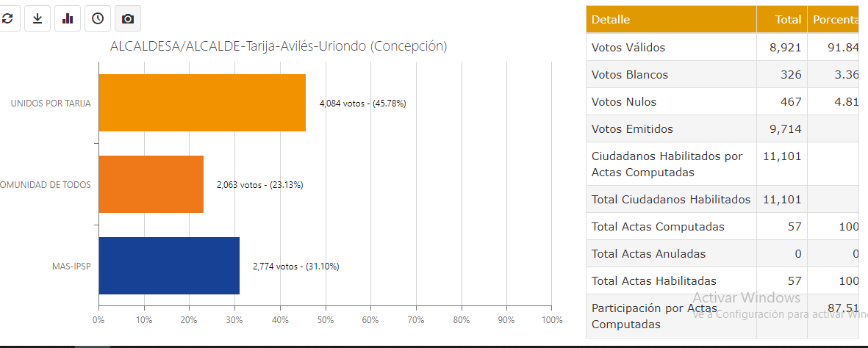Screen dimensions: 868x348
Task: Click the Porcentaje column header
Action: (x=836, y=20)
